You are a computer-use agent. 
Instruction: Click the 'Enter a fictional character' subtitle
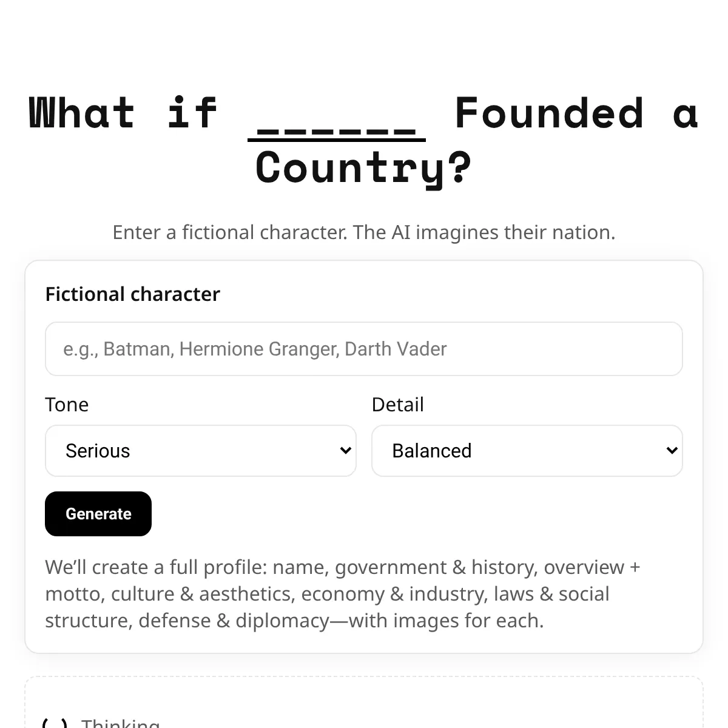coord(364,232)
